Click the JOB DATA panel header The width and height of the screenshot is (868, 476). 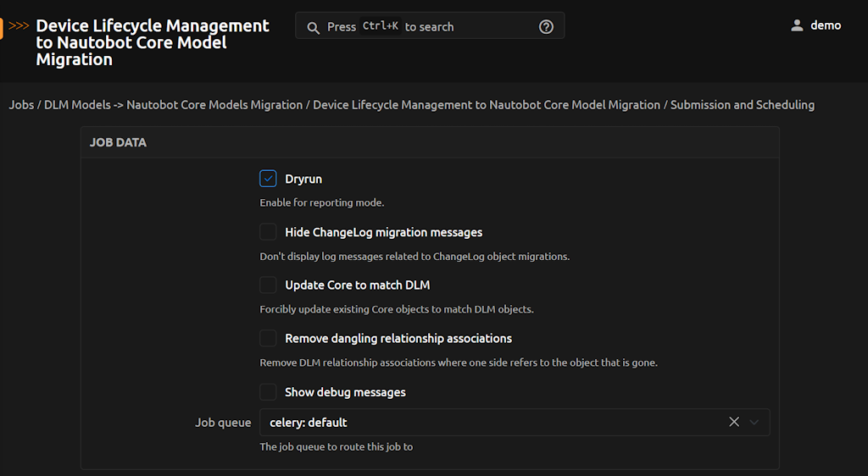pos(118,142)
